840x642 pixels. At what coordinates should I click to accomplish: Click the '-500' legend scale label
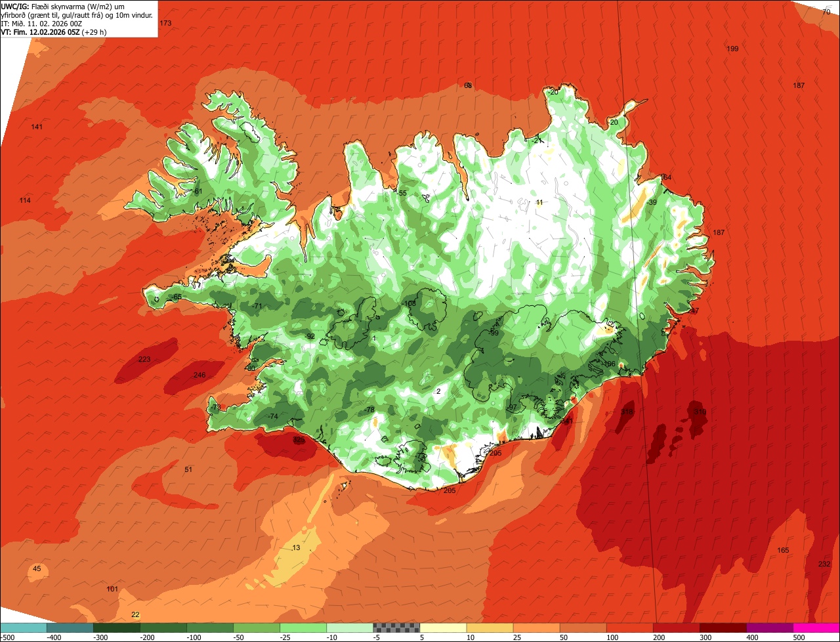pyautogui.click(x=8, y=637)
